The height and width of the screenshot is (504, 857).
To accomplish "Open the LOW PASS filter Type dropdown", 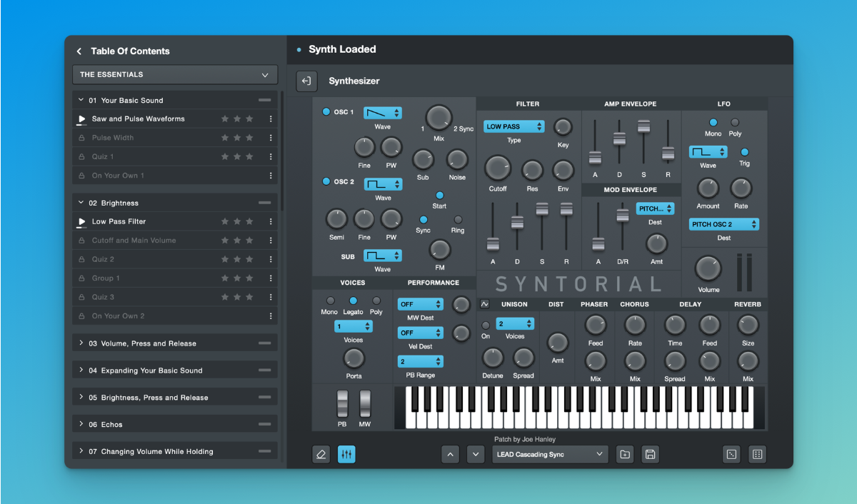I will click(x=514, y=126).
